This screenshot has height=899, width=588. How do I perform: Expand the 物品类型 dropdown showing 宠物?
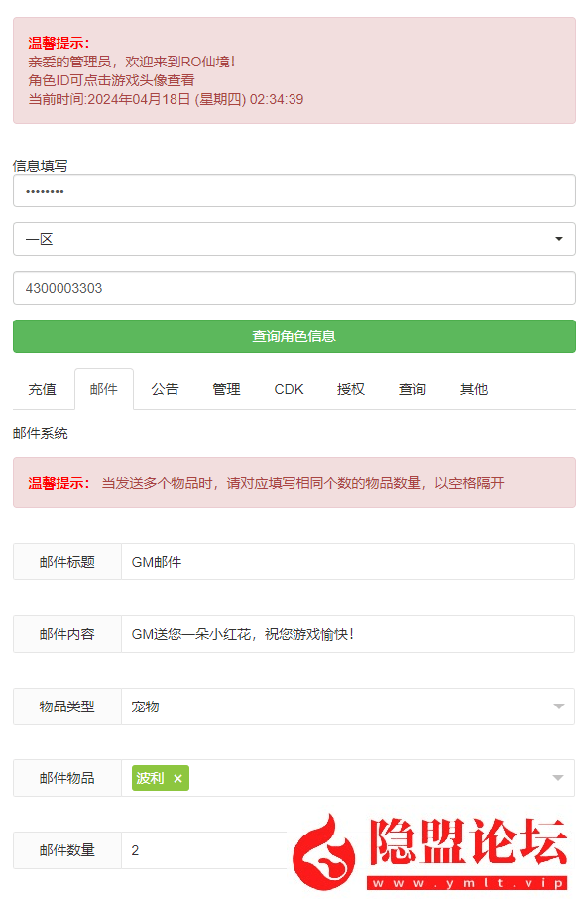click(x=347, y=706)
